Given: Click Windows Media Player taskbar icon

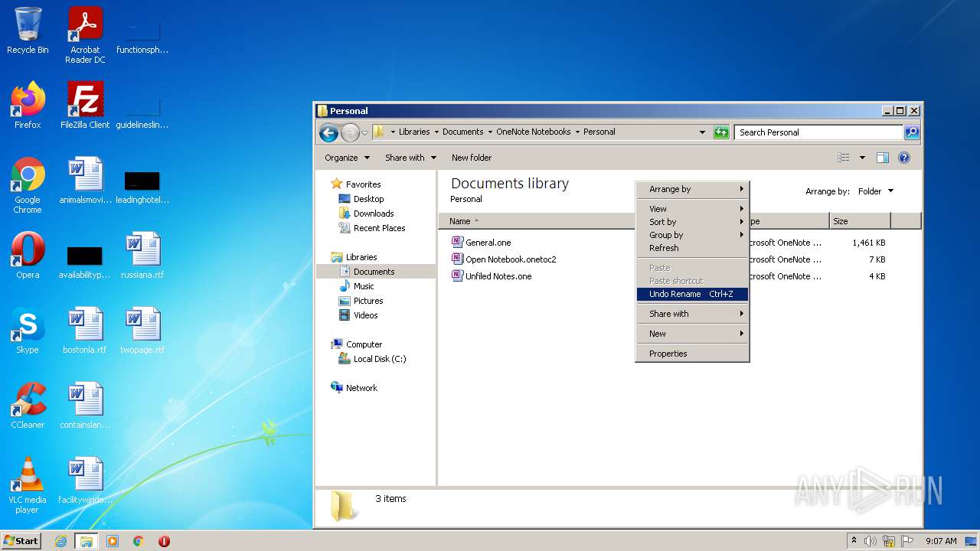Looking at the screenshot, I should click(113, 541).
